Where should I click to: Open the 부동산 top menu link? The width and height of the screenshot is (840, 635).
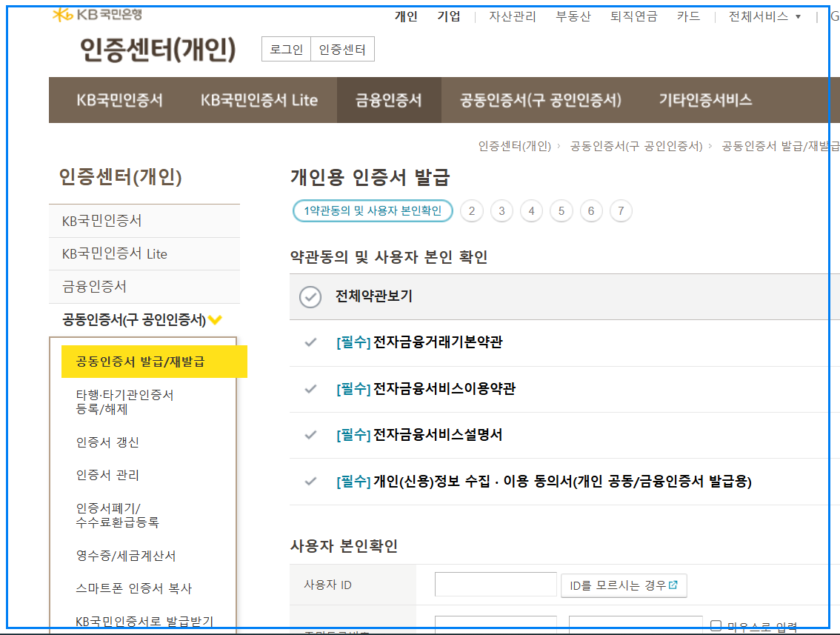573,16
